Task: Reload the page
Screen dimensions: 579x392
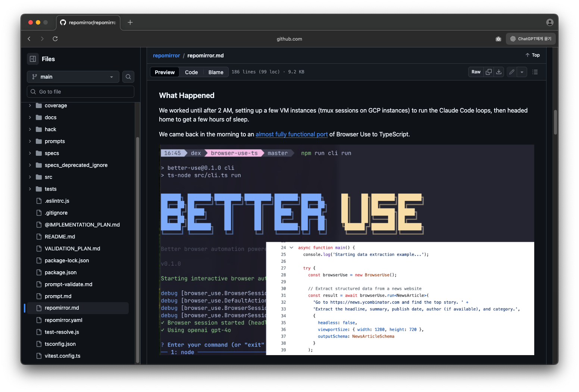Action: coord(55,39)
